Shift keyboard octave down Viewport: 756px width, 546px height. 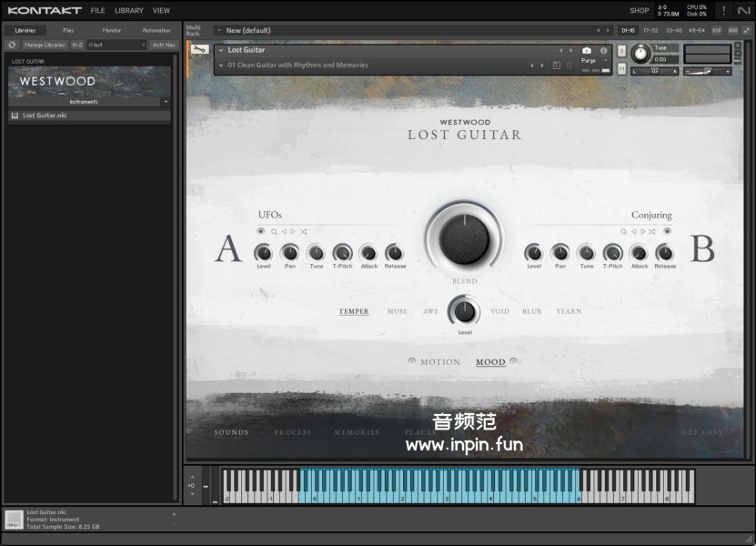[x=192, y=494]
